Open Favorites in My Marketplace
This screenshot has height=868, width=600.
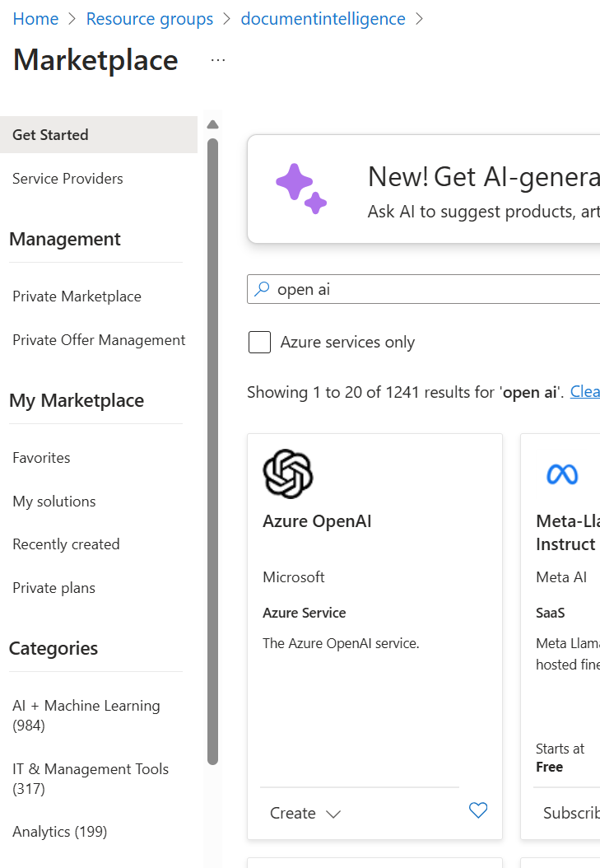41,458
